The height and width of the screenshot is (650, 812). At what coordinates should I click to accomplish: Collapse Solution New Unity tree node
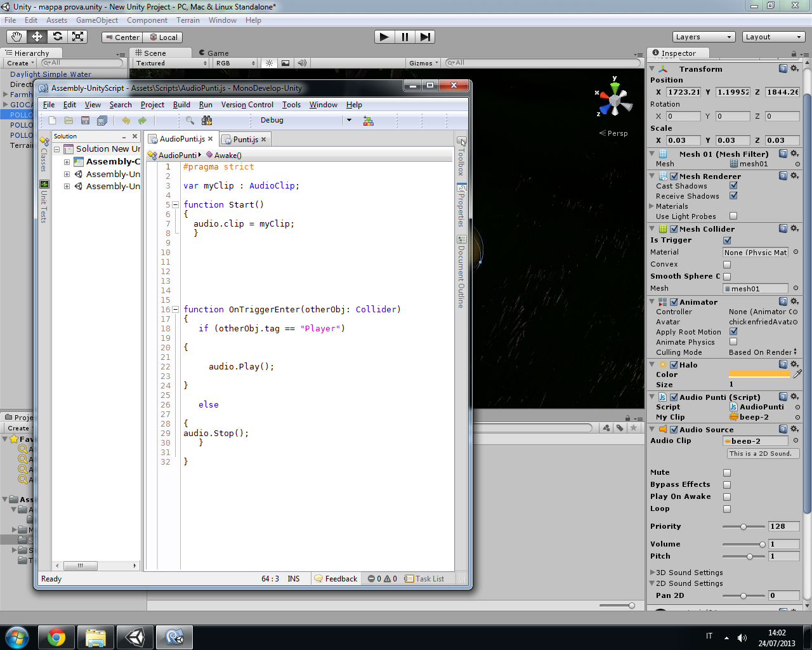coord(56,149)
